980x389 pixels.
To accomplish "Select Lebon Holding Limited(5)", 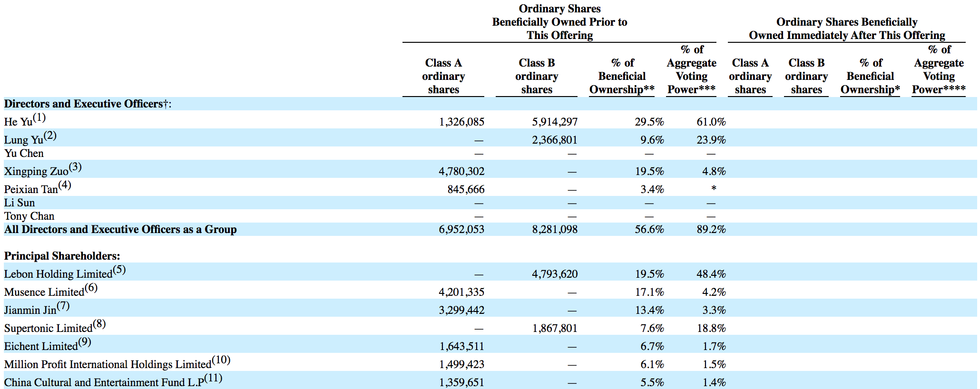I will (65, 272).
